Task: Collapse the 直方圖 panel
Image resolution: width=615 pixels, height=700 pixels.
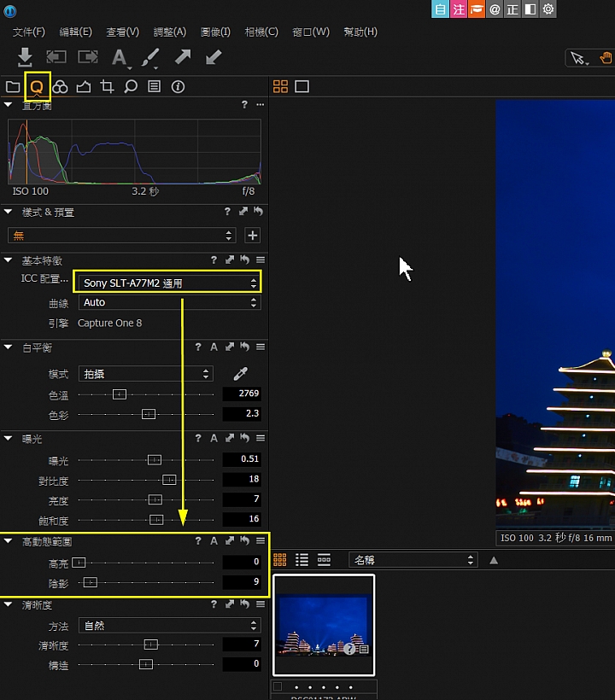Action: click(8, 104)
